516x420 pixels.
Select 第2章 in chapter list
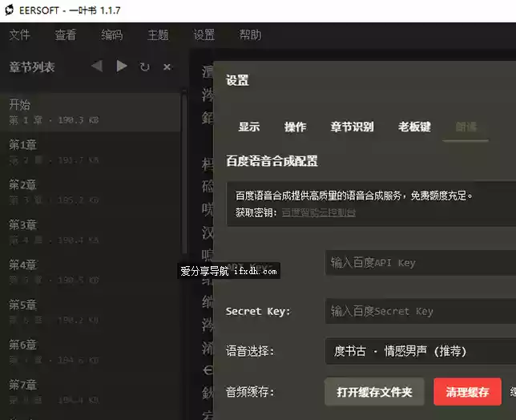coord(91,192)
